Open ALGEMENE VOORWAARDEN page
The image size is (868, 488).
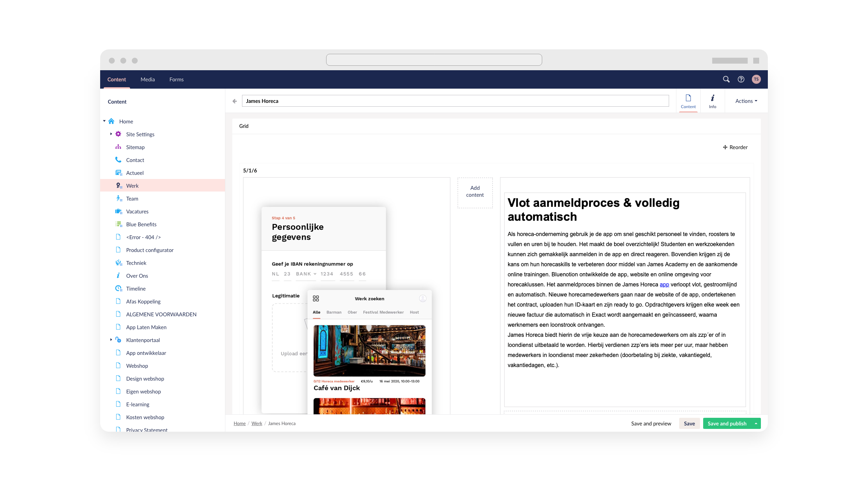point(161,314)
